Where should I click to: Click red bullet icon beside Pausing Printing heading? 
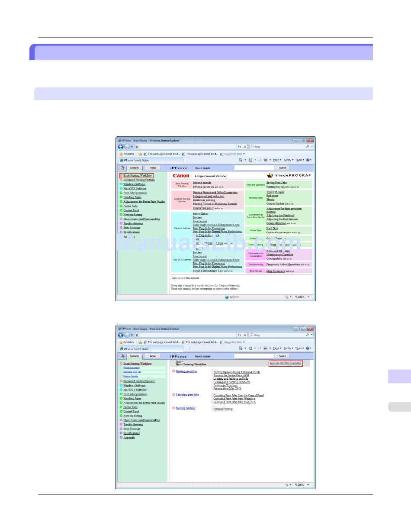[x=173, y=408]
